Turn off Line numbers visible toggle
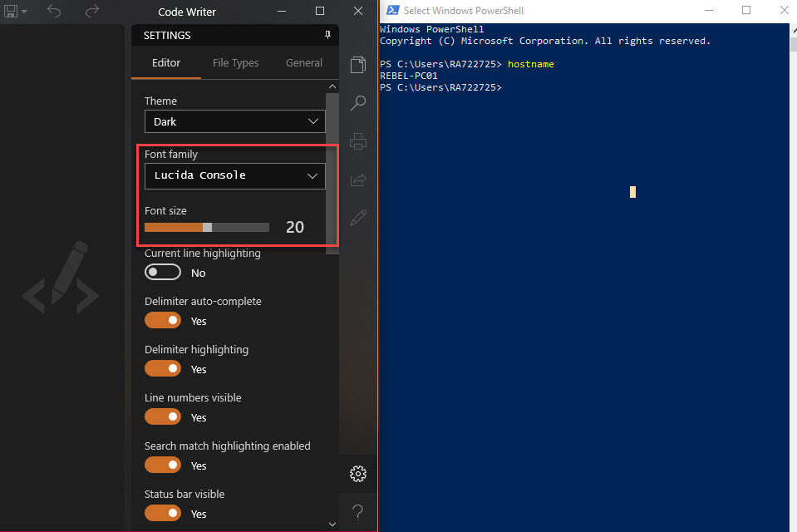The width and height of the screenshot is (797, 532). [163, 417]
